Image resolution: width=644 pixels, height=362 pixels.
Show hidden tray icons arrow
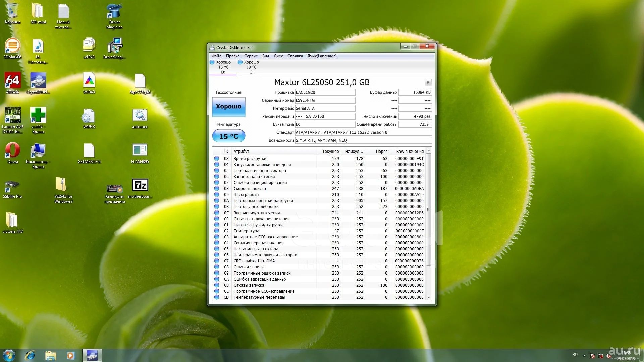[584, 355]
